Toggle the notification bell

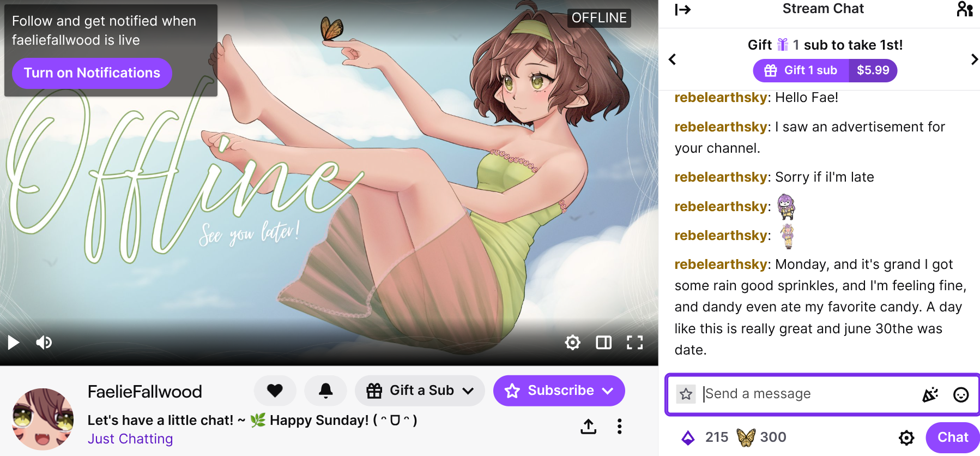point(326,391)
